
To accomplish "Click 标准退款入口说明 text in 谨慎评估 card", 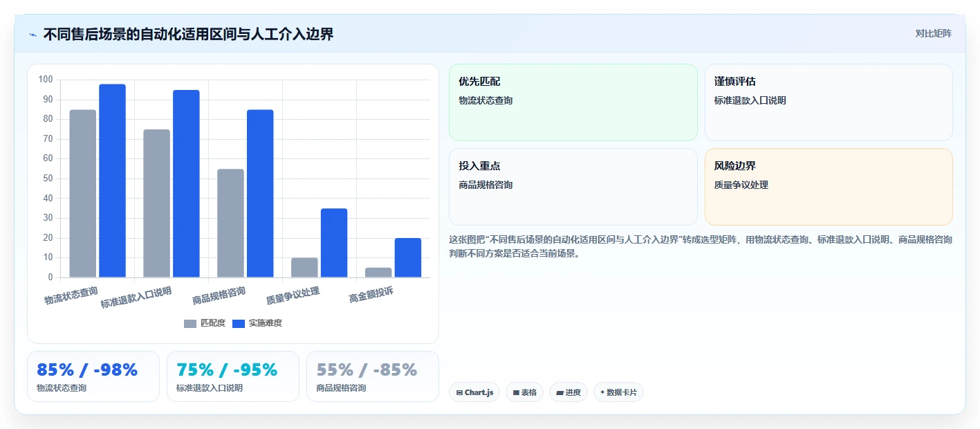I will tap(750, 100).
